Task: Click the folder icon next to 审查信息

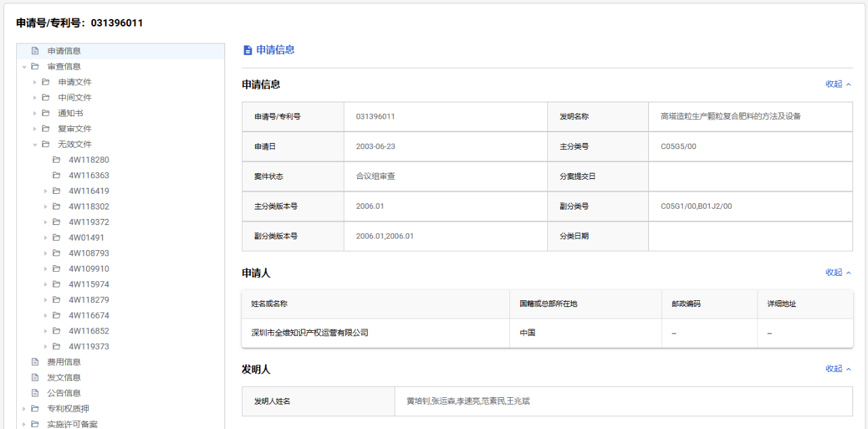Action: 35,66
